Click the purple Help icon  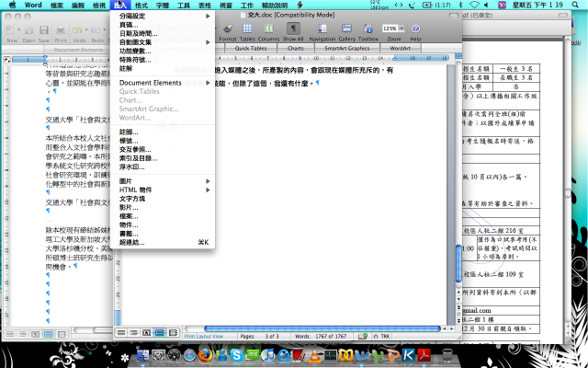pos(415,29)
